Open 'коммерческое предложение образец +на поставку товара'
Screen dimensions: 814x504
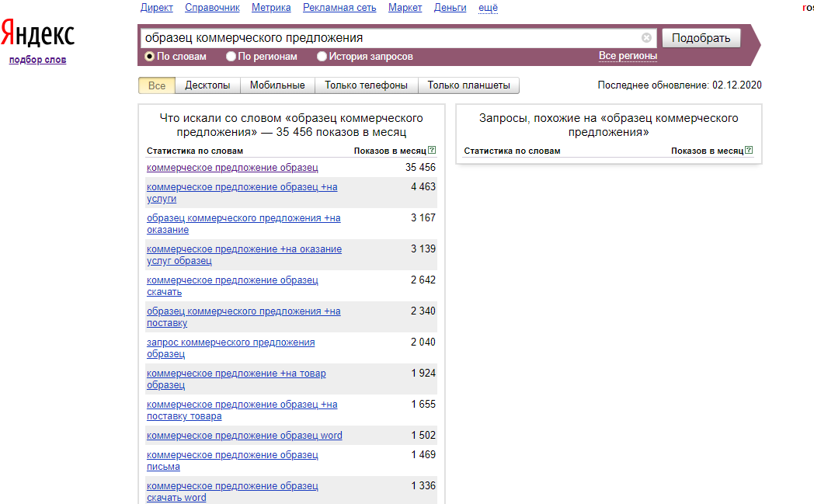pyautogui.click(x=242, y=411)
